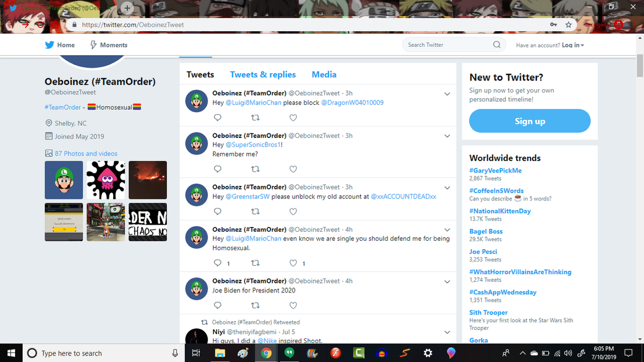This screenshot has width=644, height=362.
Task: Open the #NationalKittenDay trend
Action: pos(500,211)
